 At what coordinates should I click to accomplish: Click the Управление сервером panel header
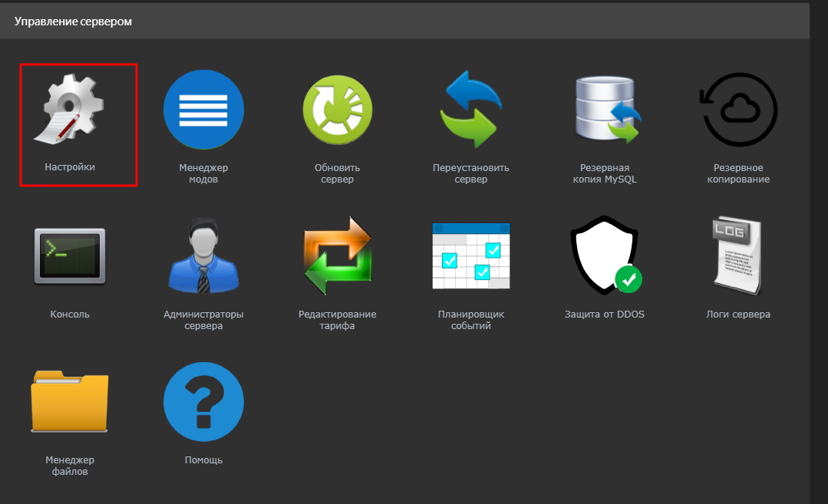[x=404, y=21]
